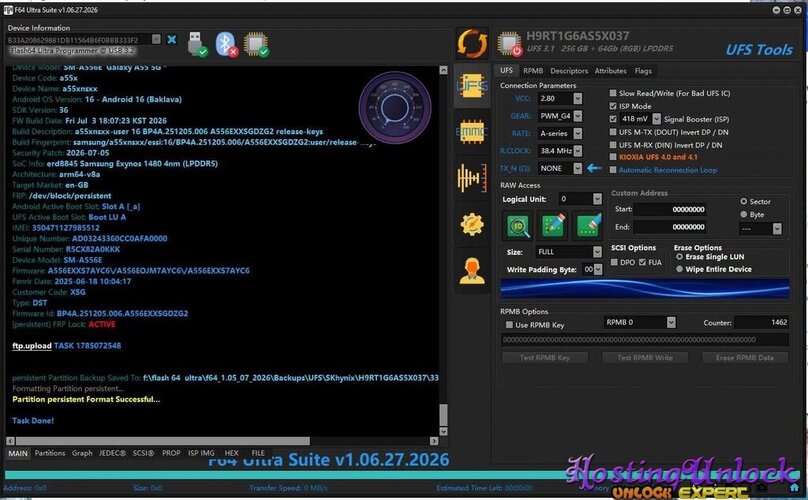The image size is (808, 500).
Task: Click the log horizontal scrollbar thumb
Action: coord(163,441)
